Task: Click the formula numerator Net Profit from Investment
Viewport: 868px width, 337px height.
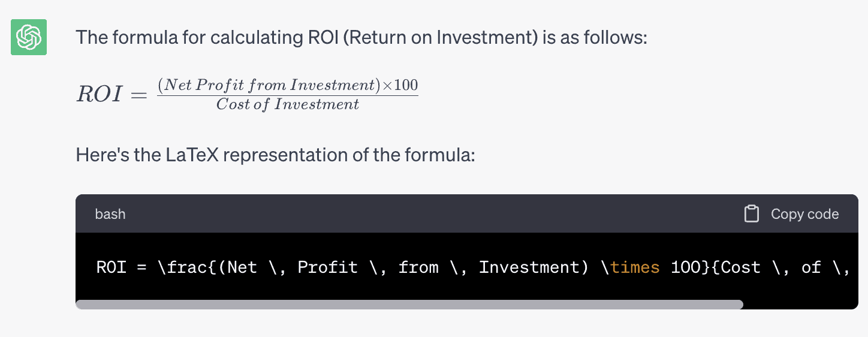Action: pyautogui.click(x=270, y=85)
